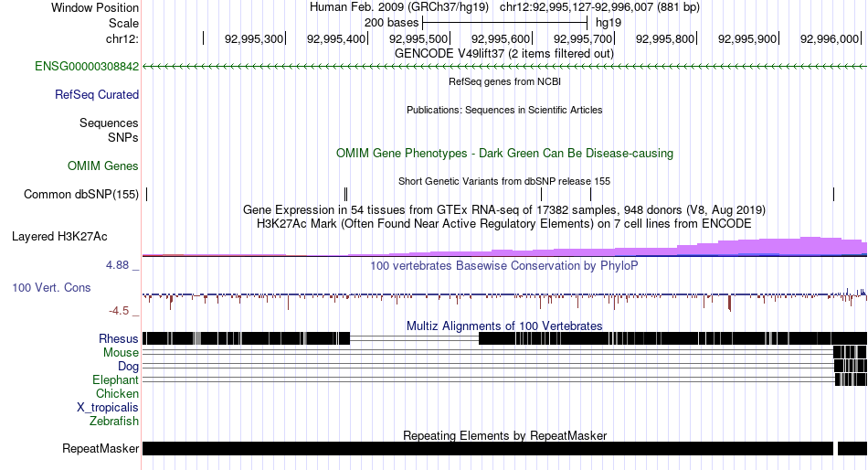Click the Elephant alignment block
The width and height of the screenshot is (868, 470).
click(851, 379)
